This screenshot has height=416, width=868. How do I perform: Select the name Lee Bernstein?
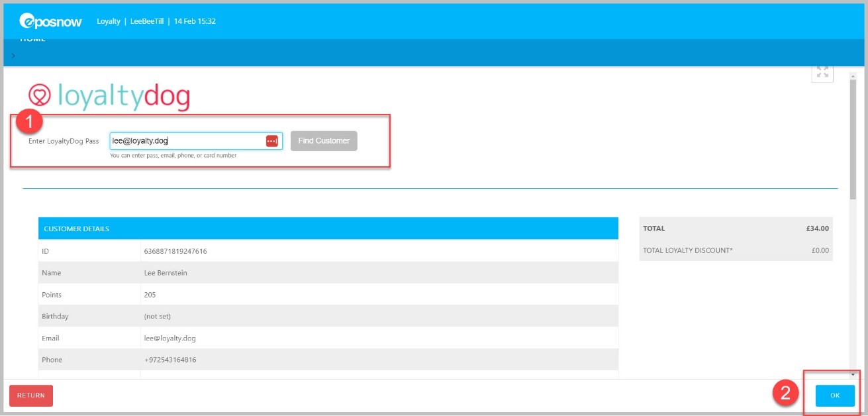click(166, 273)
